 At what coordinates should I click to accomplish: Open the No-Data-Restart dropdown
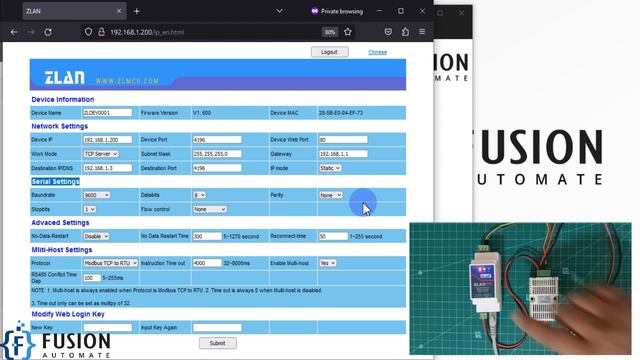click(96, 236)
